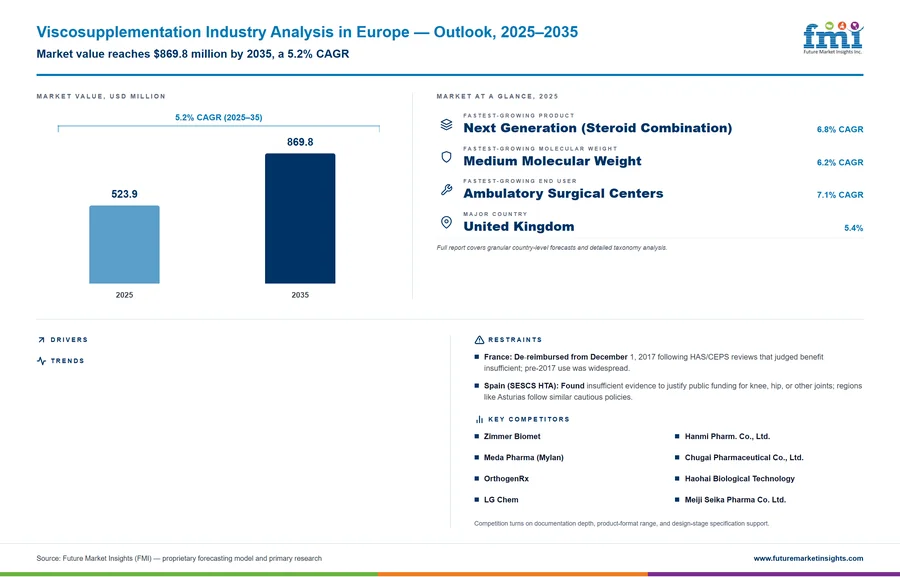This screenshot has height=577, width=900.
Task: Select Medium Molecular Weight text
Action: coord(552,161)
